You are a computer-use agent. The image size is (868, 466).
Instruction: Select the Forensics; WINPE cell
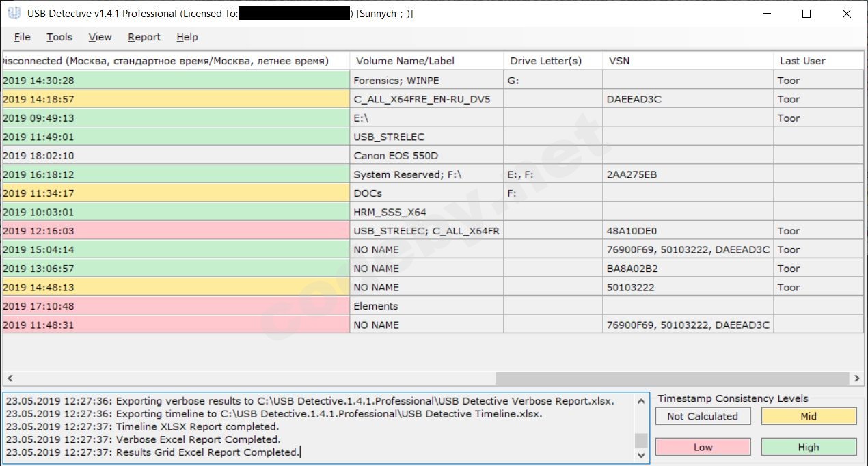pyautogui.click(x=426, y=80)
